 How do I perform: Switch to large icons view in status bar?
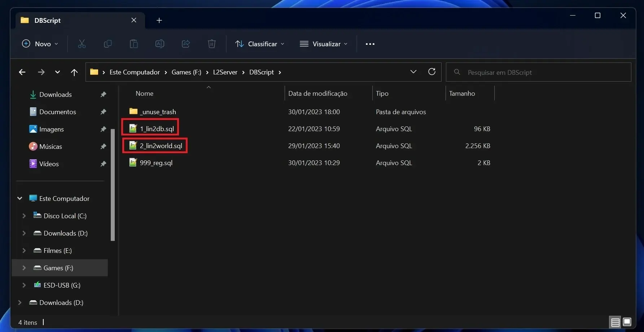[627, 322]
